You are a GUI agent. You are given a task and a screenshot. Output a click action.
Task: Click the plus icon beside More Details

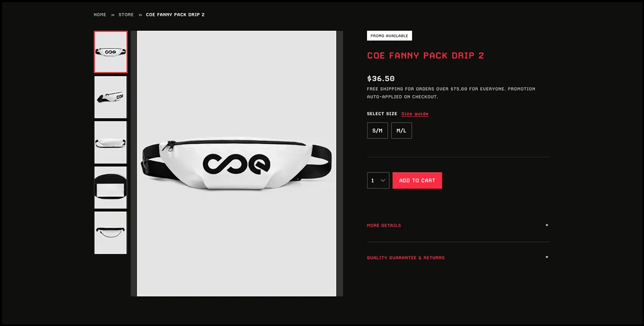point(547,225)
